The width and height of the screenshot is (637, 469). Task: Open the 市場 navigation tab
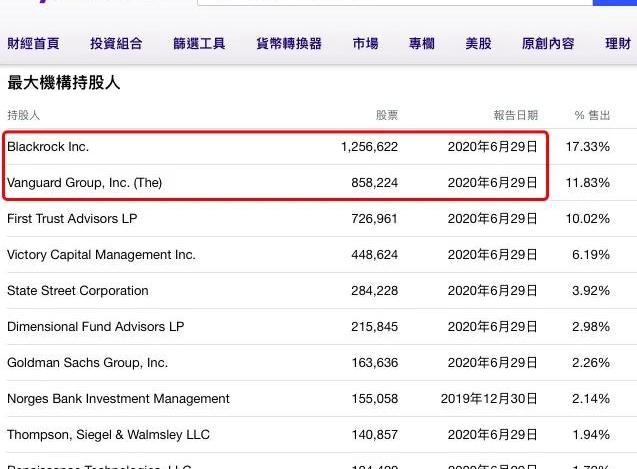coord(365,43)
